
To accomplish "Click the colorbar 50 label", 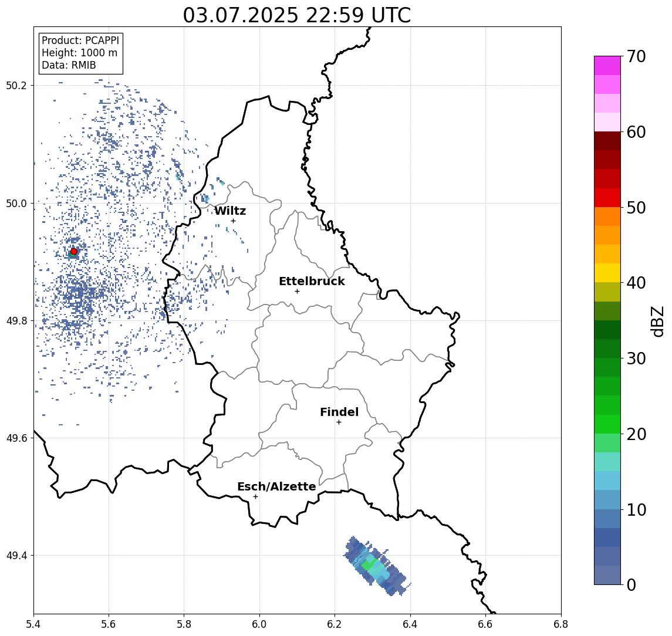I will 636,208.
